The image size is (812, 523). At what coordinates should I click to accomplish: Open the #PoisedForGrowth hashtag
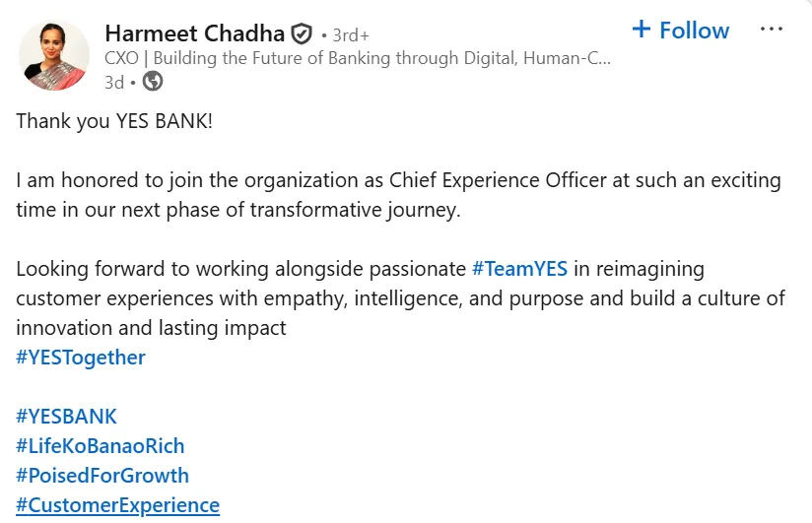pyautogui.click(x=102, y=476)
